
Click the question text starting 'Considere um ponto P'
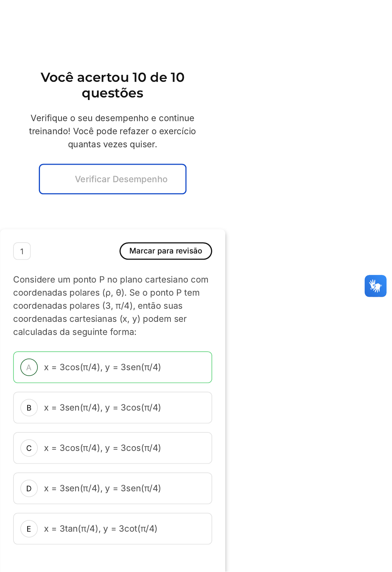[x=111, y=305]
